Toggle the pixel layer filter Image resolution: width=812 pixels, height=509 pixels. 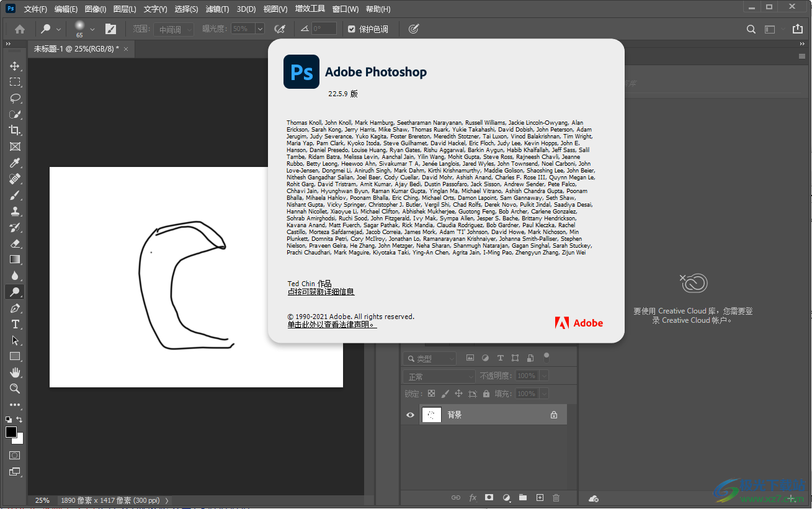click(470, 358)
